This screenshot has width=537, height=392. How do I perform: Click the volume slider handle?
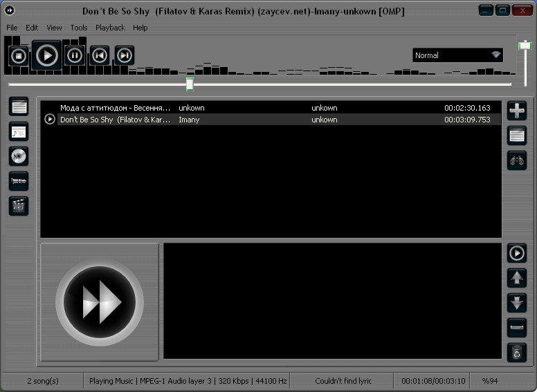click(x=525, y=45)
